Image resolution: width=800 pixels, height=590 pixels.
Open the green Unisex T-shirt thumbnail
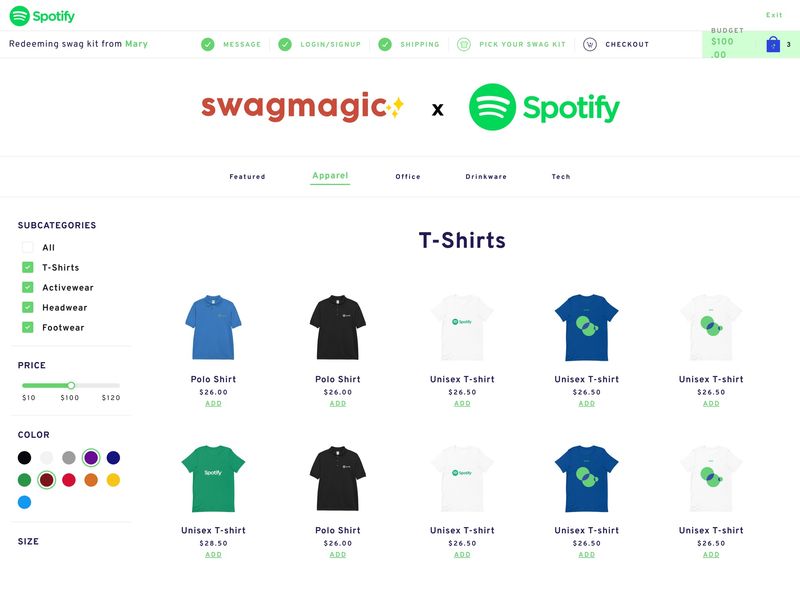tap(213, 479)
